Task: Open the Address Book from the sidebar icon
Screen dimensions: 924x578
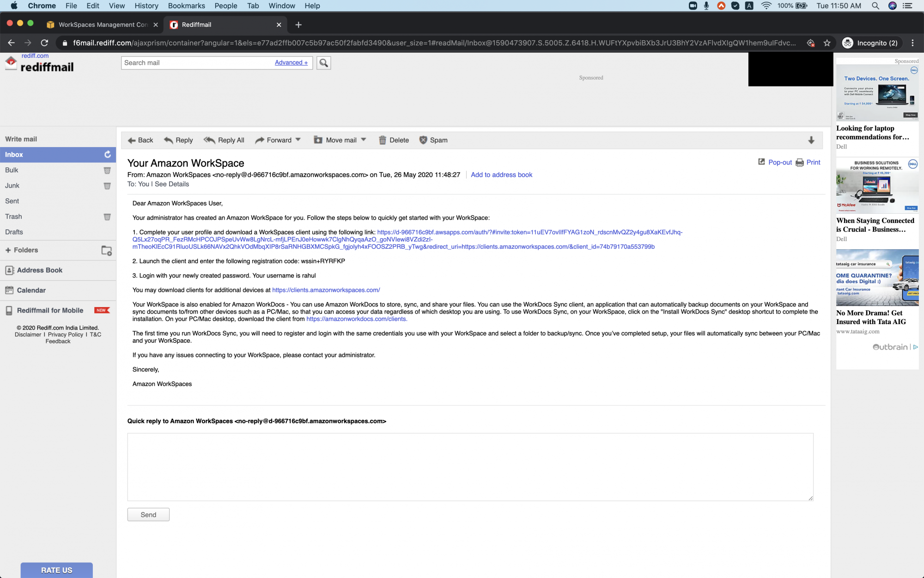Action: (10, 270)
